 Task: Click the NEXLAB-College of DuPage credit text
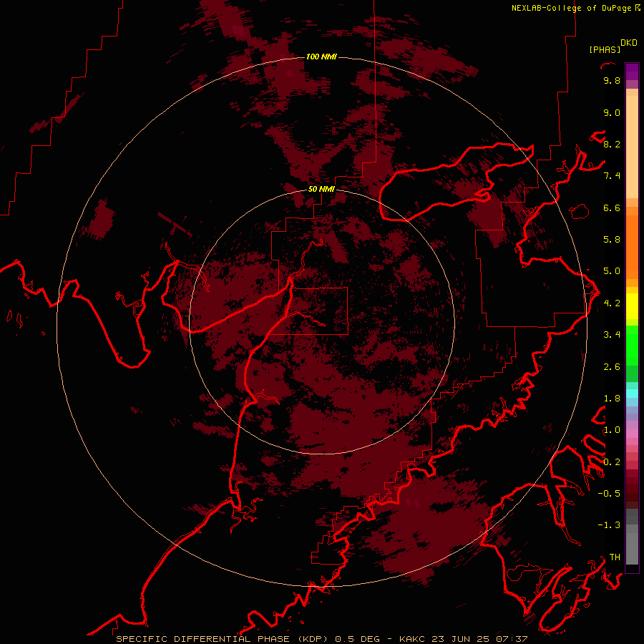point(571,8)
